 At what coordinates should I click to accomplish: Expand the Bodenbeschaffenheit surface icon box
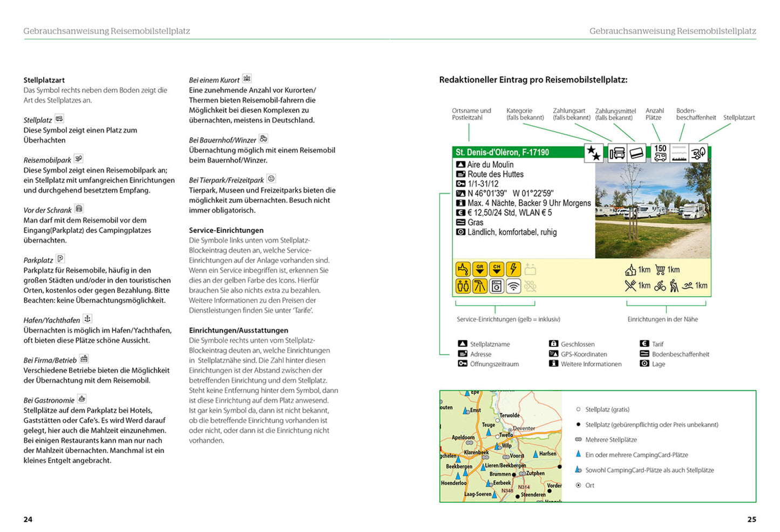point(680,153)
